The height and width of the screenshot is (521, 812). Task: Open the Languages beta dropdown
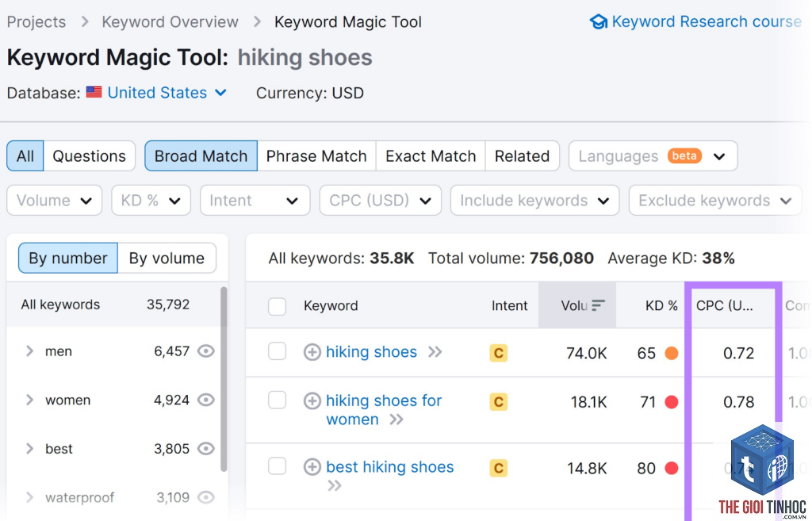coord(653,156)
